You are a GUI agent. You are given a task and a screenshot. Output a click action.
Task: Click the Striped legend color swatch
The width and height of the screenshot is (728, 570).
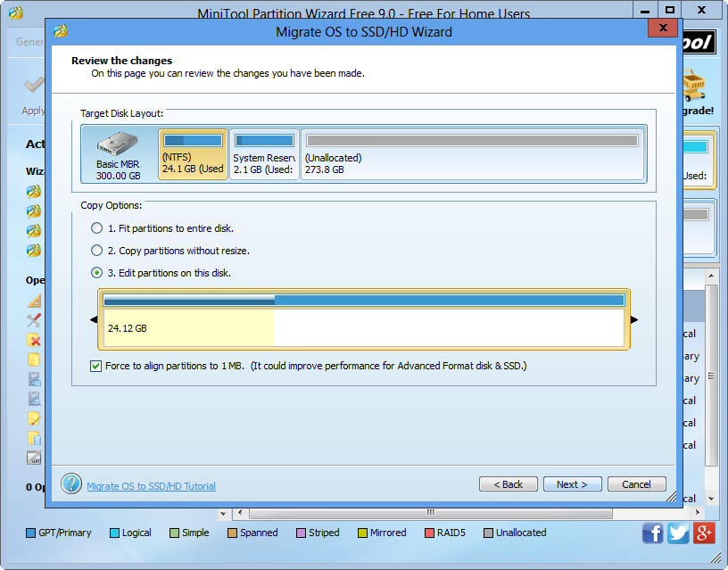(301, 533)
